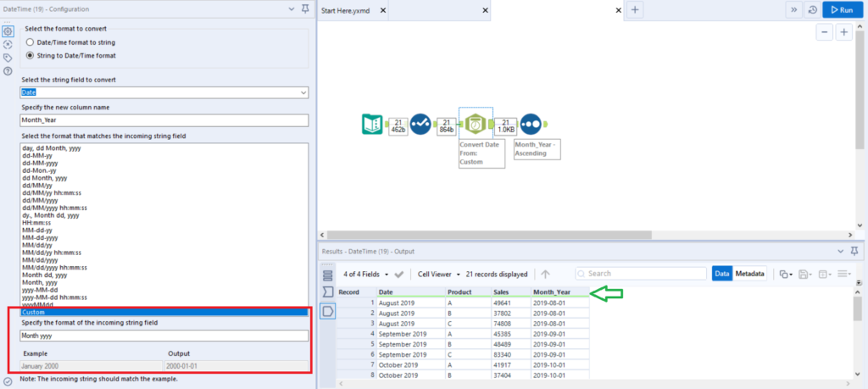The width and height of the screenshot is (868, 389).
Task: Click the new column name Month_Year field
Action: tap(164, 120)
